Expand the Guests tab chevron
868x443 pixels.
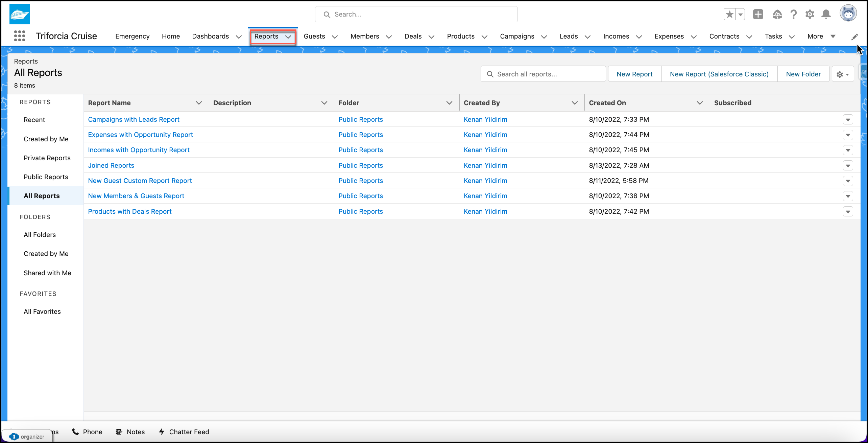click(x=335, y=37)
